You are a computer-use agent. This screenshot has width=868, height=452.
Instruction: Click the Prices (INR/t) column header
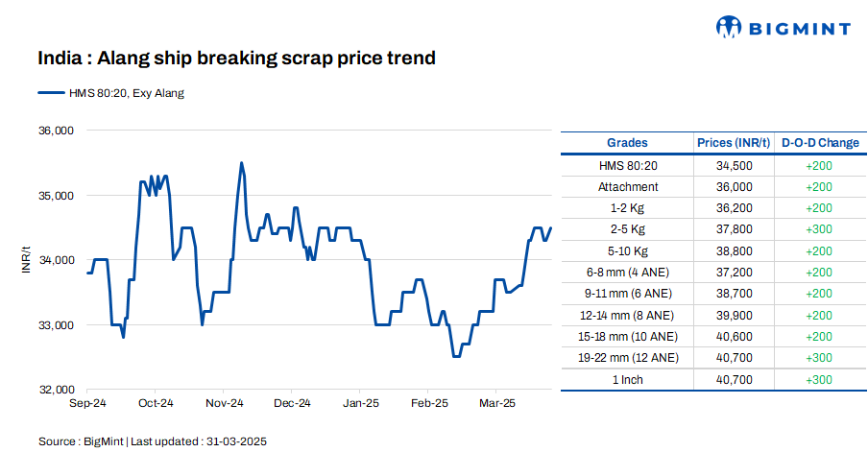(x=734, y=143)
